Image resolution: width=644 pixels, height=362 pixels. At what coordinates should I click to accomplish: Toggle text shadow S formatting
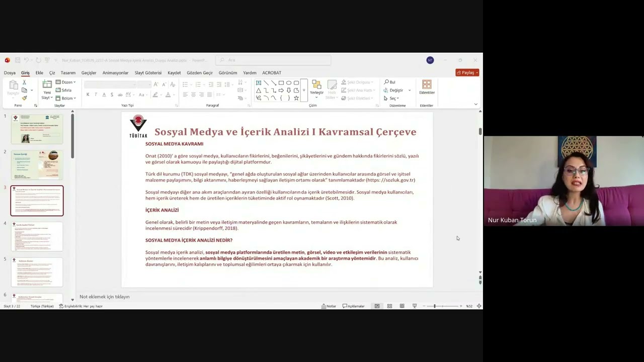coord(112,95)
